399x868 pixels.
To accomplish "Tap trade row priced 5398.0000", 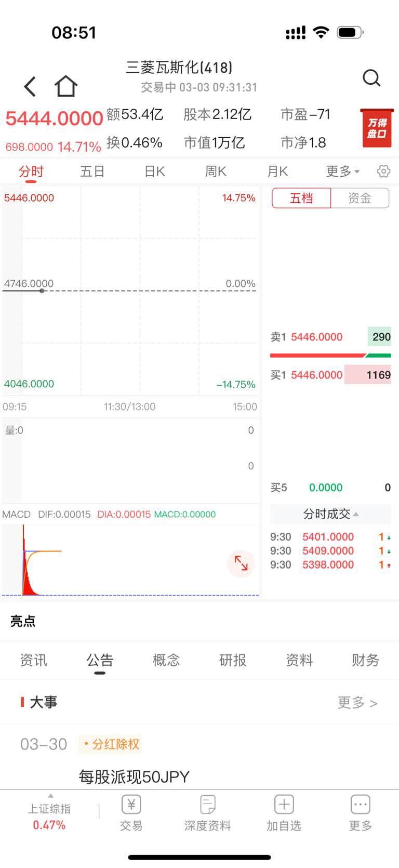I will (330, 565).
